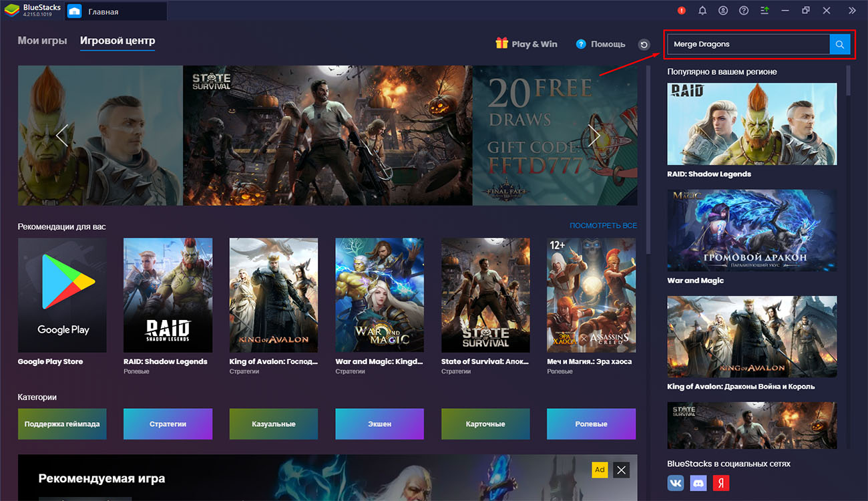Expand the side panel with double chevron

click(x=852, y=11)
